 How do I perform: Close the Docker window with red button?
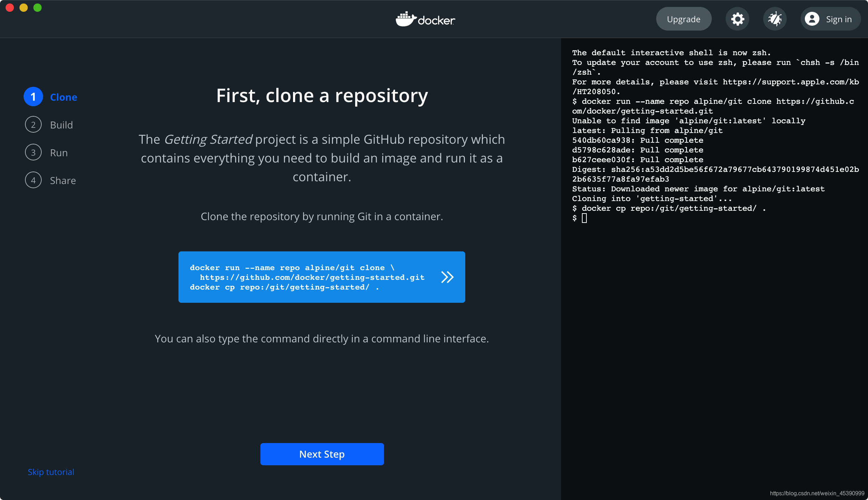pos(10,8)
